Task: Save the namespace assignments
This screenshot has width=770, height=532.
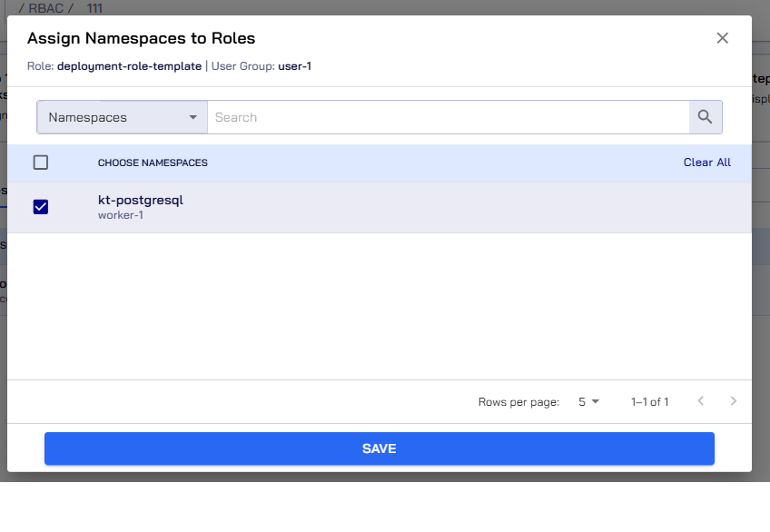Action: [x=380, y=448]
